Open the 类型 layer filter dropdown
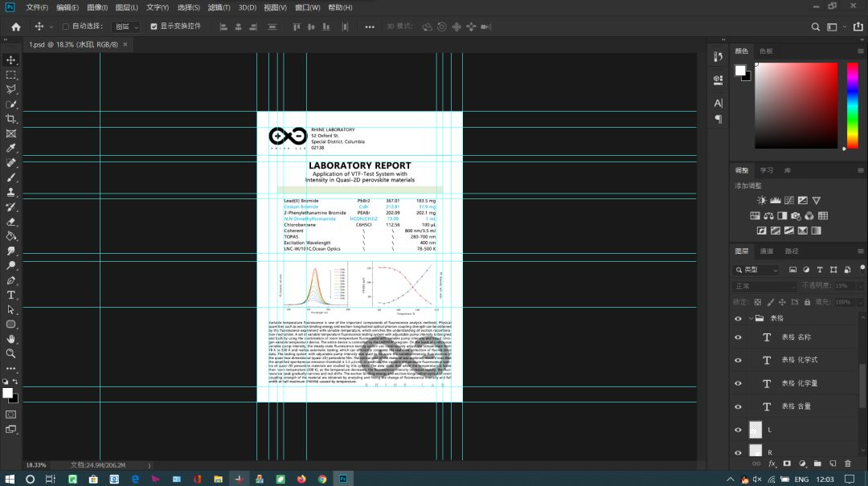868x486 pixels. tap(756, 270)
